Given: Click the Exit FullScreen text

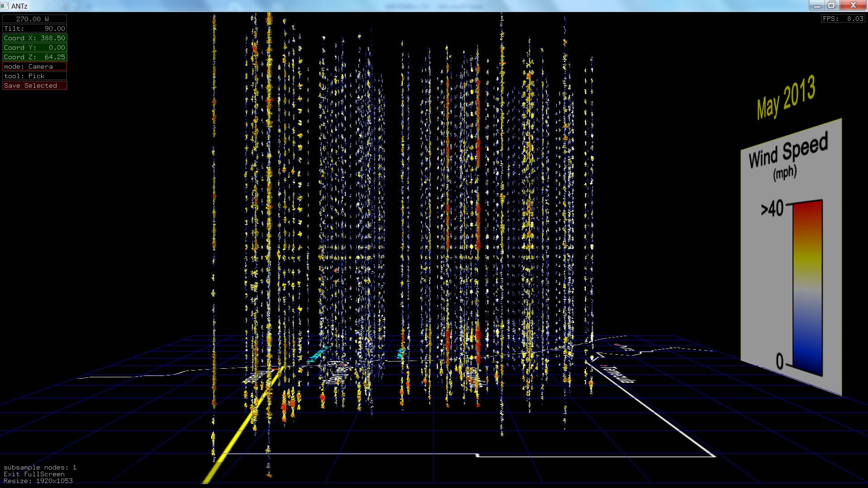Looking at the screenshot, I should coord(34,474).
